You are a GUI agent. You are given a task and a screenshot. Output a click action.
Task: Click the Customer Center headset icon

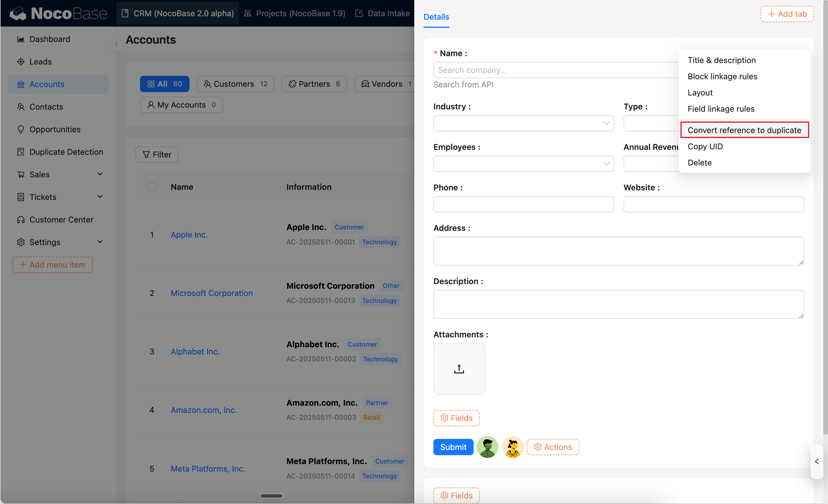pyautogui.click(x=21, y=220)
